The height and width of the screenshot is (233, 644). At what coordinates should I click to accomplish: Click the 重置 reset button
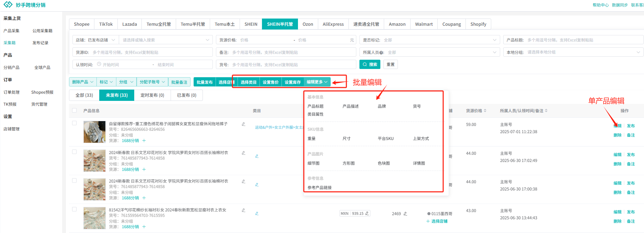click(x=391, y=65)
